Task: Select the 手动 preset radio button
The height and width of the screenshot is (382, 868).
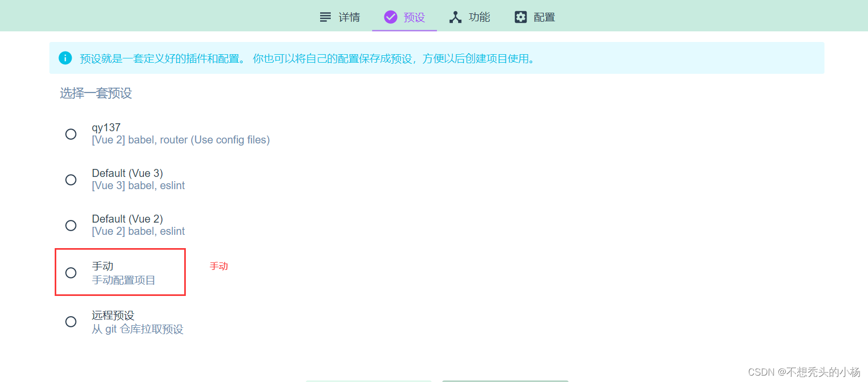Action: coord(71,273)
